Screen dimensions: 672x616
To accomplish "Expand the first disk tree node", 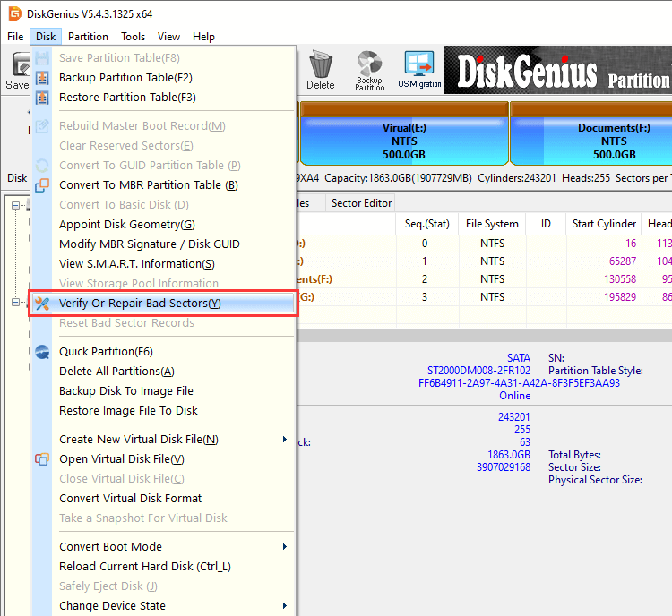I will pos(15,206).
